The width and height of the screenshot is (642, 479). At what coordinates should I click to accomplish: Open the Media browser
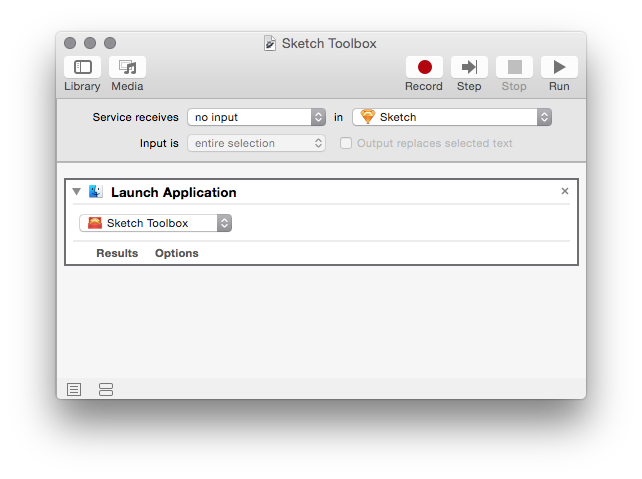(127, 67)
